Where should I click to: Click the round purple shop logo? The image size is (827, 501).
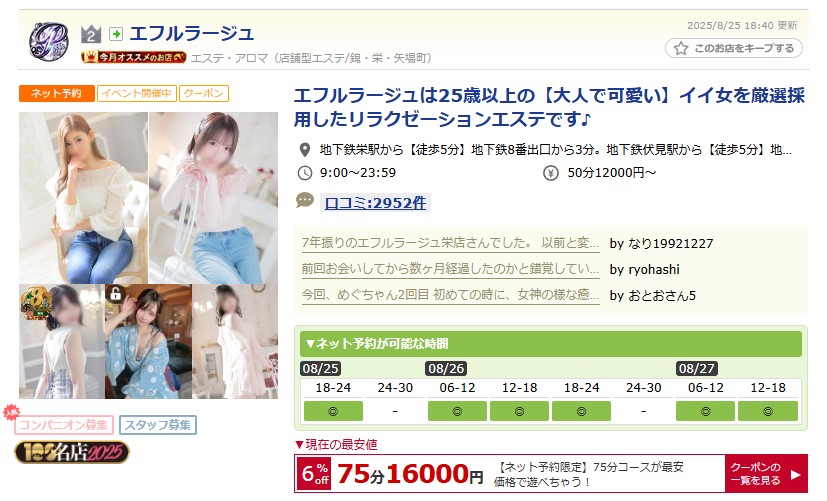[x=49, y=42]
